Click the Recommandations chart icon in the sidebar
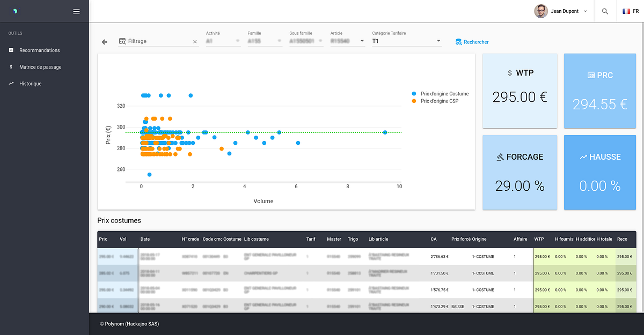The image size is (644, 335). (11, 50)
